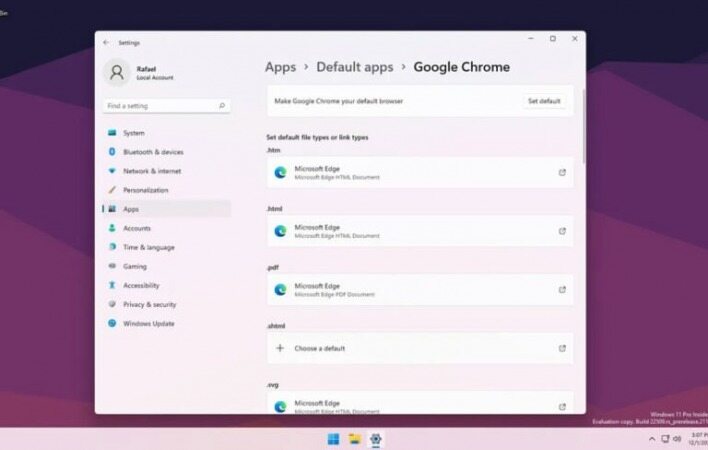
Task: Open File Explorer from the taskbar
Action: tap(355, 439)
